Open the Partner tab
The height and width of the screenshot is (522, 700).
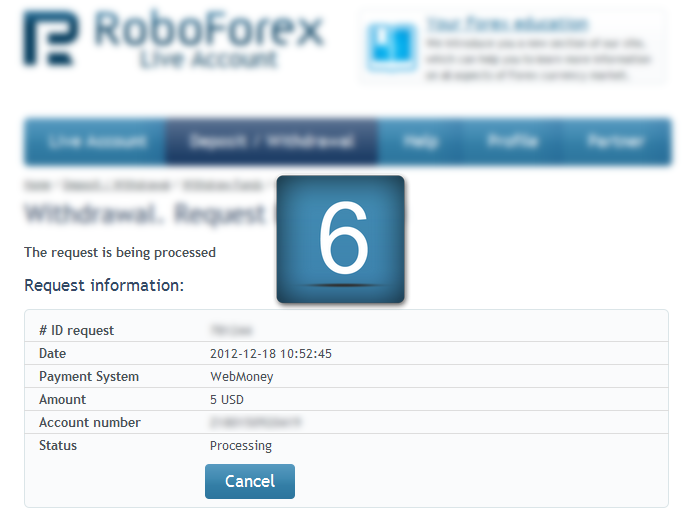[615, 142]
